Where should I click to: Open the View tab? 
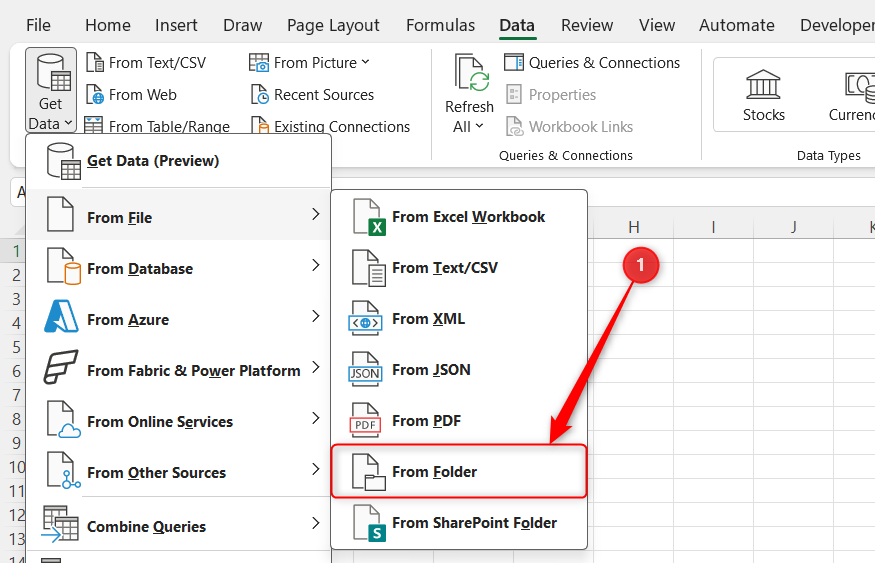657,25
